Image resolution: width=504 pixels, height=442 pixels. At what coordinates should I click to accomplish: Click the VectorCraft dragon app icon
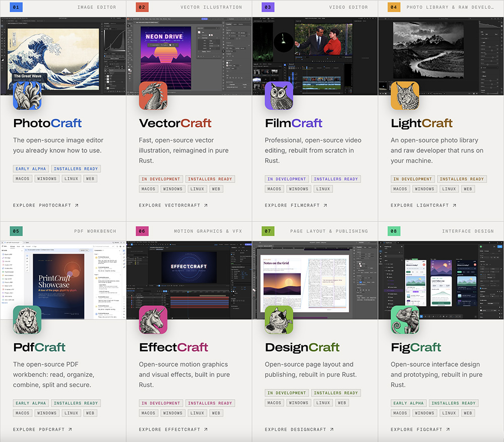pos(153,95)
